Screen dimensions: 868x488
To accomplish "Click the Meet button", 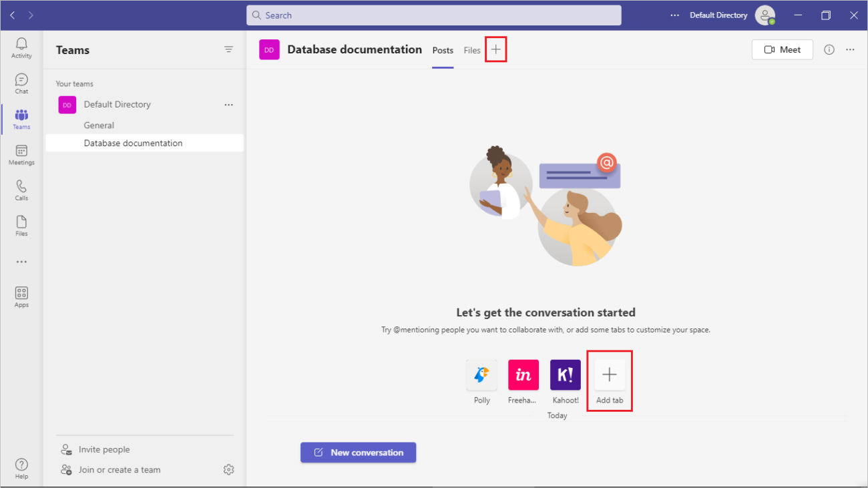I will [782, 49].
